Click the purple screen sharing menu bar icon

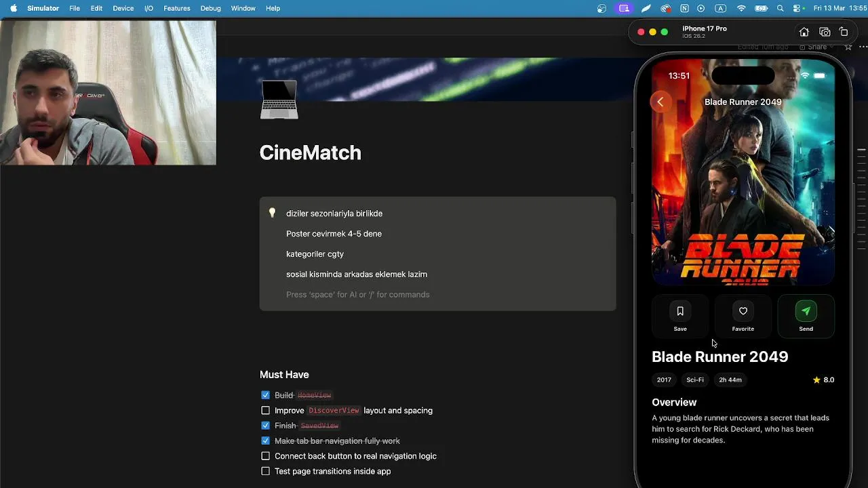pos(624,8)
